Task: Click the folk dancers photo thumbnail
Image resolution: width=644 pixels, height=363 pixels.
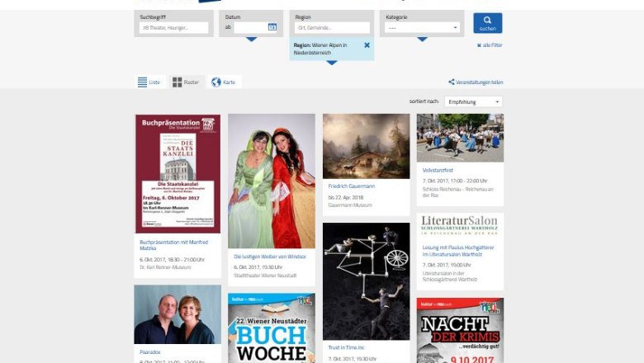Action: point(460,138)
